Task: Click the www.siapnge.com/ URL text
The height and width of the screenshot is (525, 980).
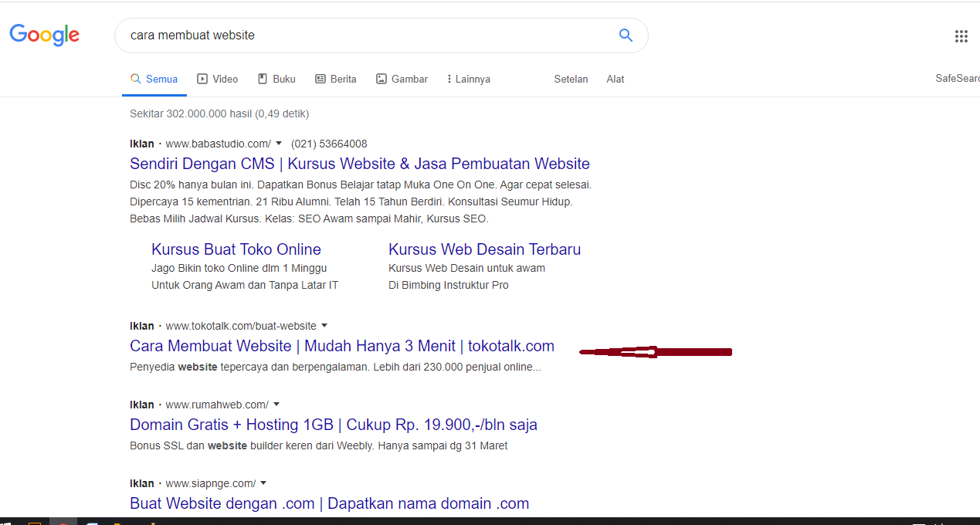Action: point(211,483)
